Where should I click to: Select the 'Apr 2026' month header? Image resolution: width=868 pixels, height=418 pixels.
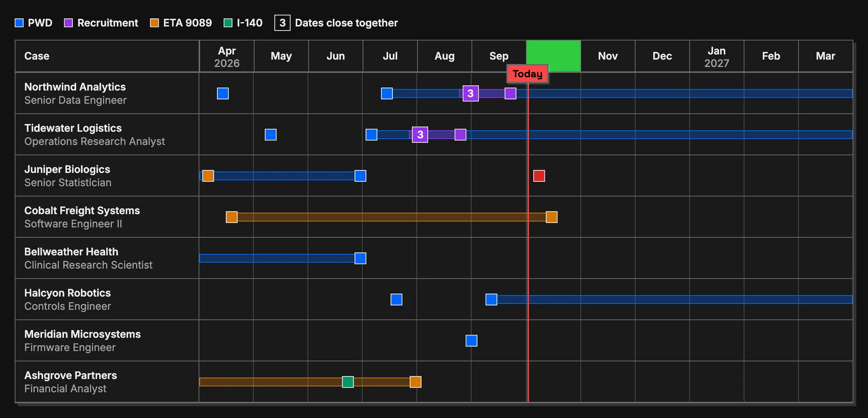tap(227, 56)
